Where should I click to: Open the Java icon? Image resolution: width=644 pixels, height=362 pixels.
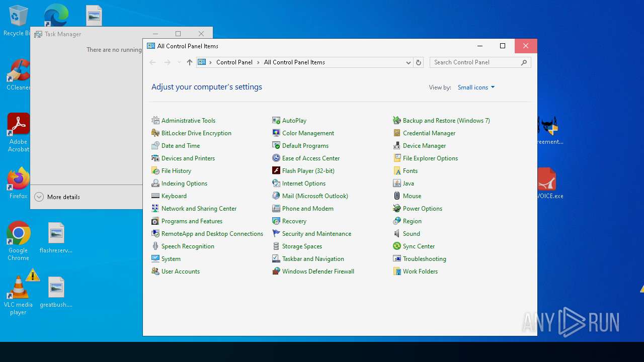point(397,184)
